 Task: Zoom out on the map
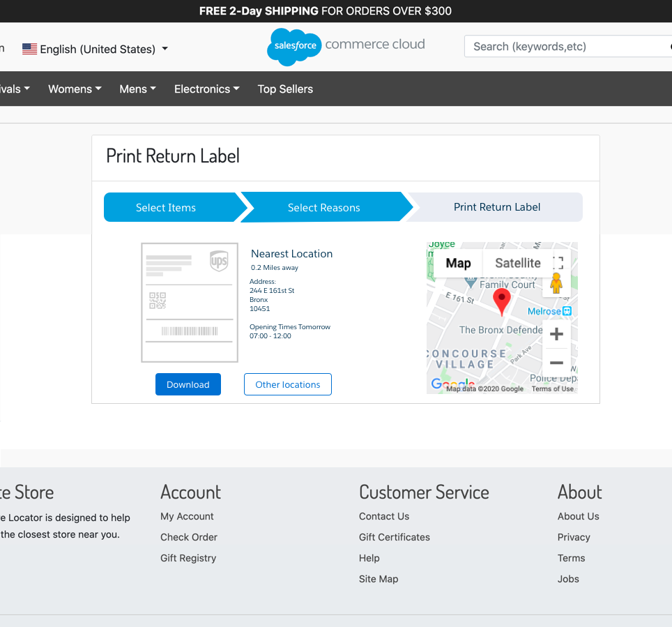click(x=556, y=363)
